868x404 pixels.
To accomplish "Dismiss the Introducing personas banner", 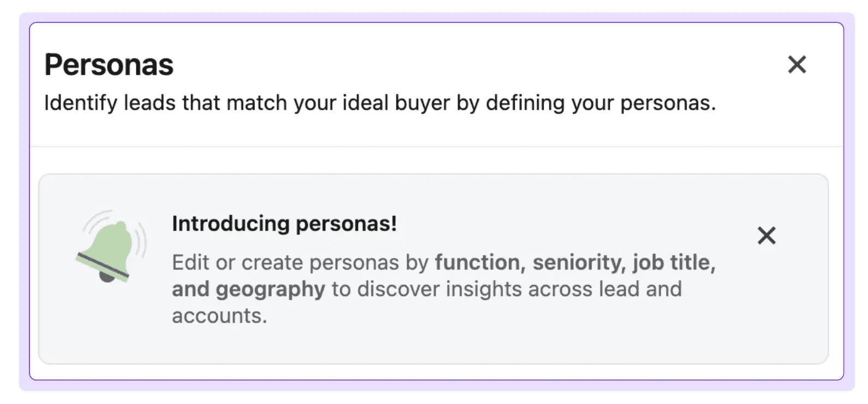I will pos(766,236).
